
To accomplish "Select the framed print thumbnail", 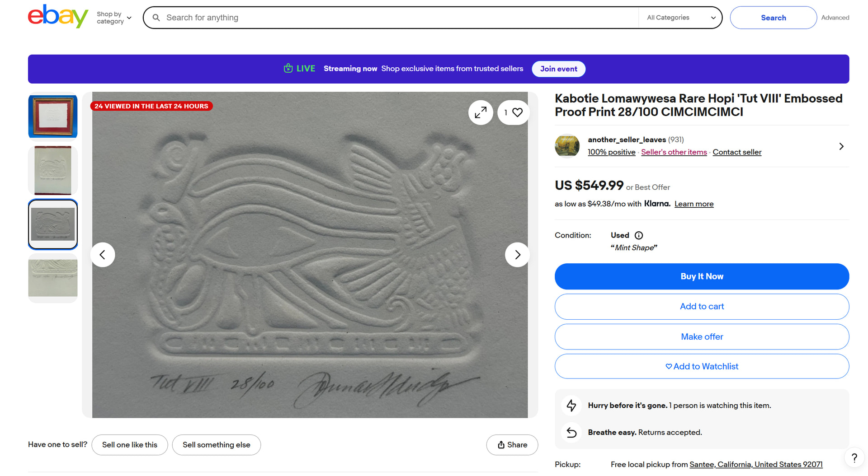I will click(x=53, y=117).
